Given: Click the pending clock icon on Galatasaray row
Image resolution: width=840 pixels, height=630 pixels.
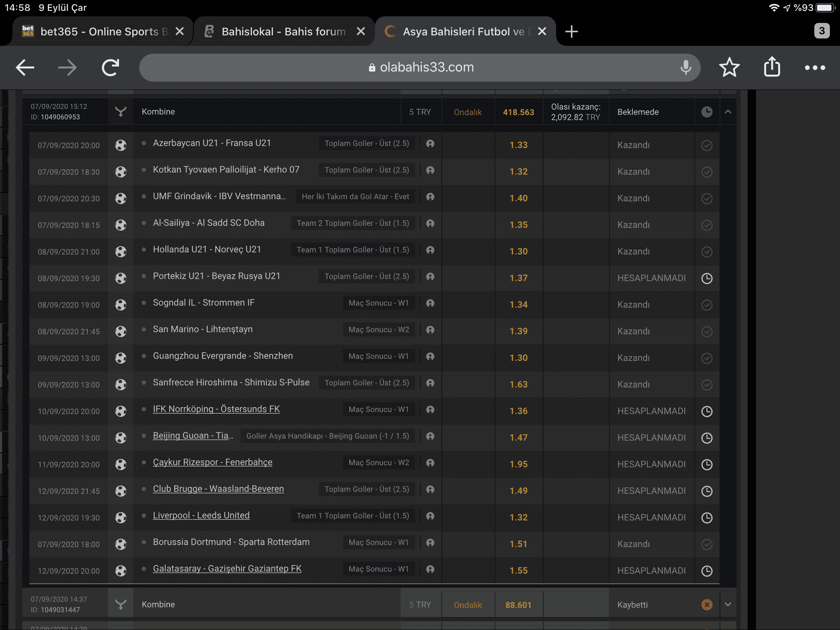Looking at the screenshot, I should click(x=707, y=571).
